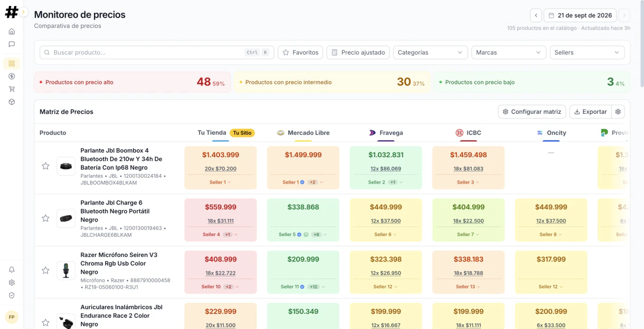644x329 pixels.
Task: Click the hashtag app logo
Action: pos(11,12)
